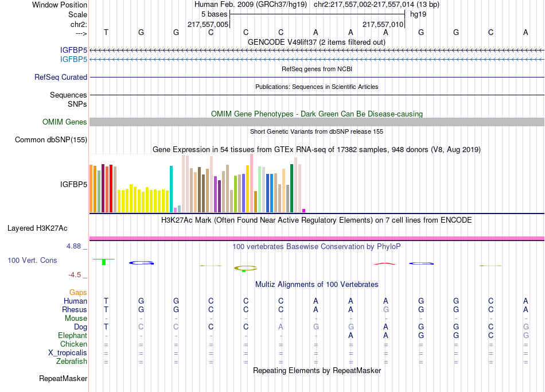
Task: Click the hg19 text beside the scale bar
Action: pos(418,14)
